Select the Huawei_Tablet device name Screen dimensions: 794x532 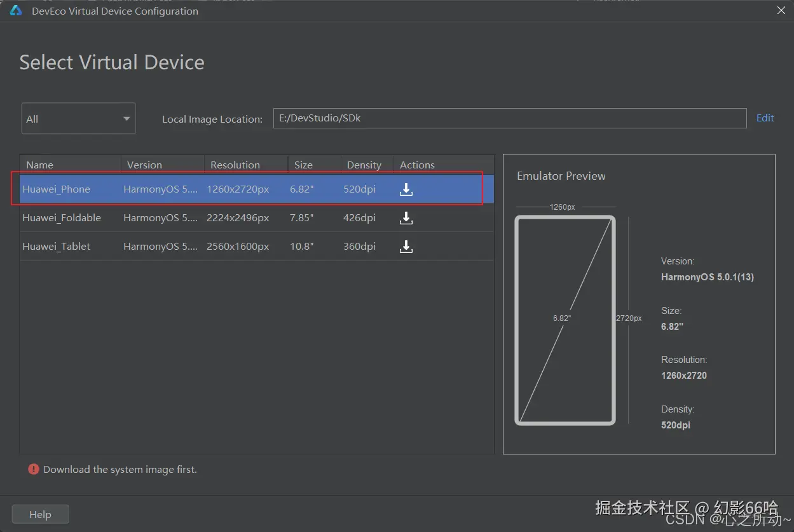click(x=57, y=247)
